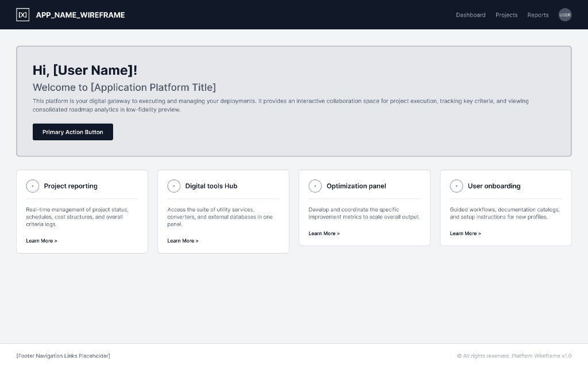Image resolution: width=588 pixels, height=368 pixels.
Task: Open Learn More under Digital tools Hub
Action: coord(183,241)
